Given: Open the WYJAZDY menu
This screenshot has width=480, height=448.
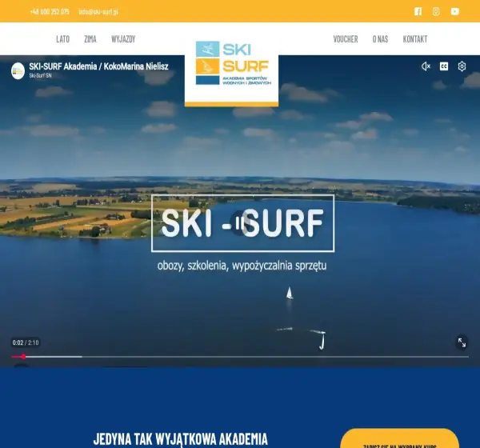Looking at the screenshot, I should pos(123,39).
